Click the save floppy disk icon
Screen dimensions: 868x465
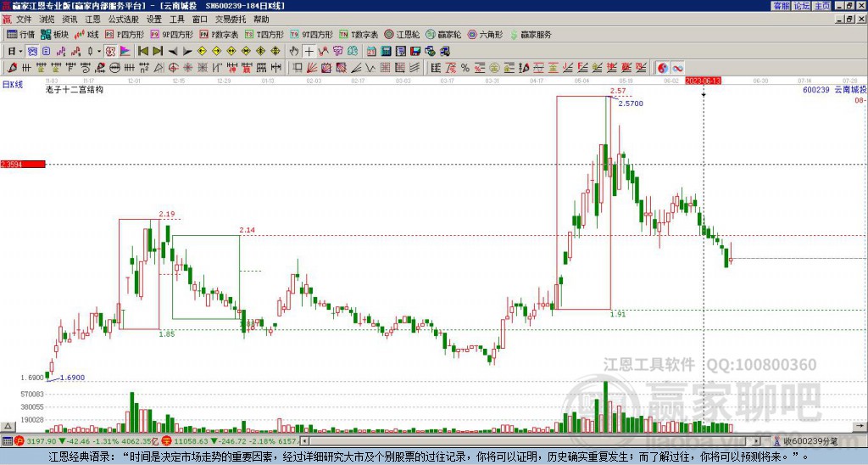click(x=415, y=52)
